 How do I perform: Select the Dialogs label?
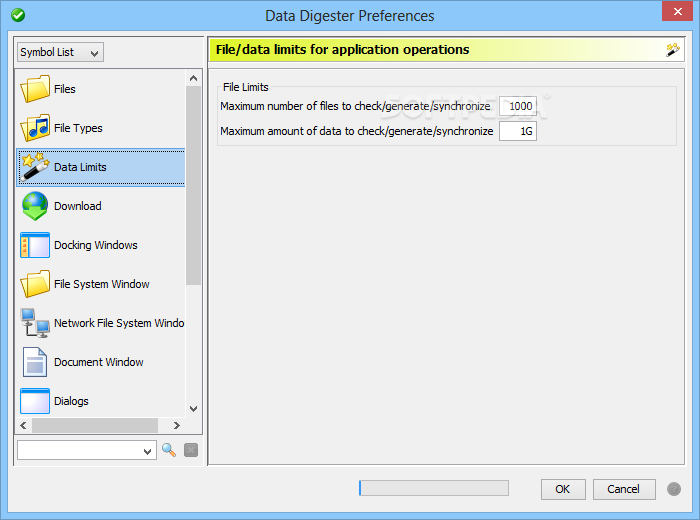(71, 401)
